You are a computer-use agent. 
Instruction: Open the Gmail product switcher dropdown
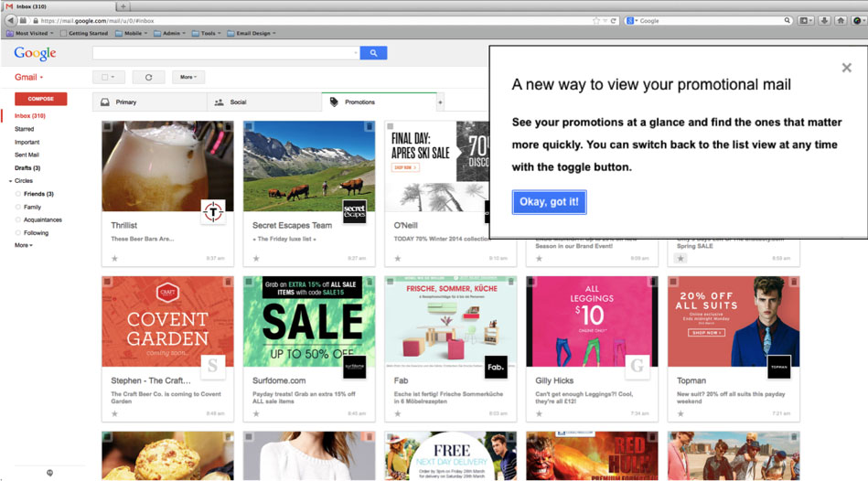[28, 78]
